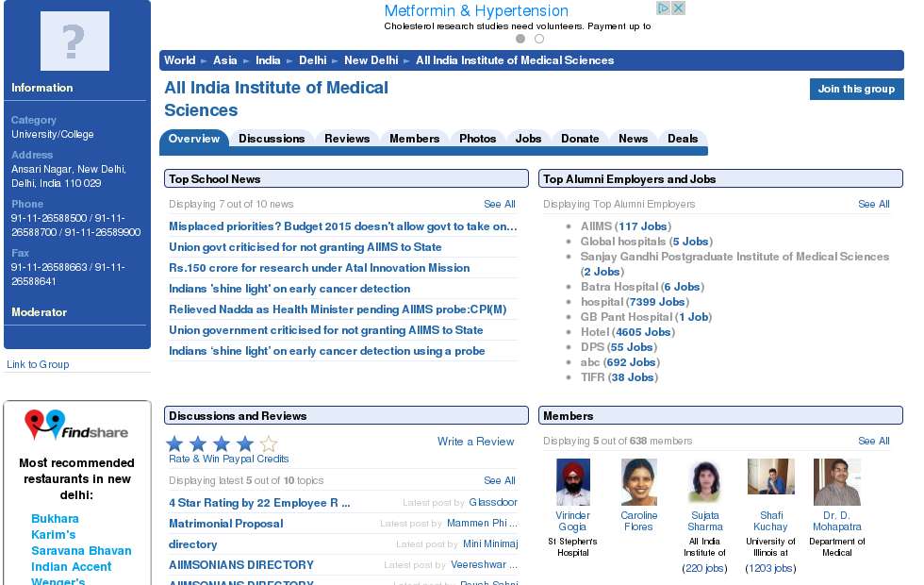
Task: Open 'Union govt criticised' news headline
Action: [305, 247]
